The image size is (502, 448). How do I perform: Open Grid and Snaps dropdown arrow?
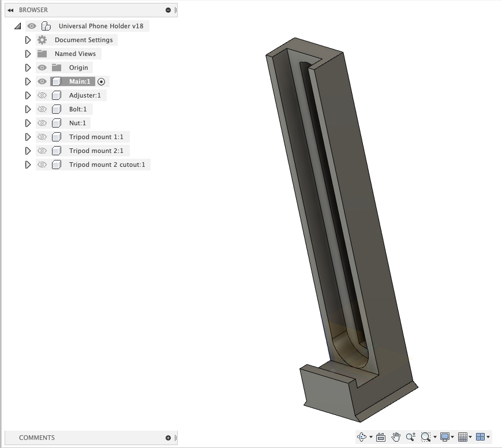(x=470, y=437)
